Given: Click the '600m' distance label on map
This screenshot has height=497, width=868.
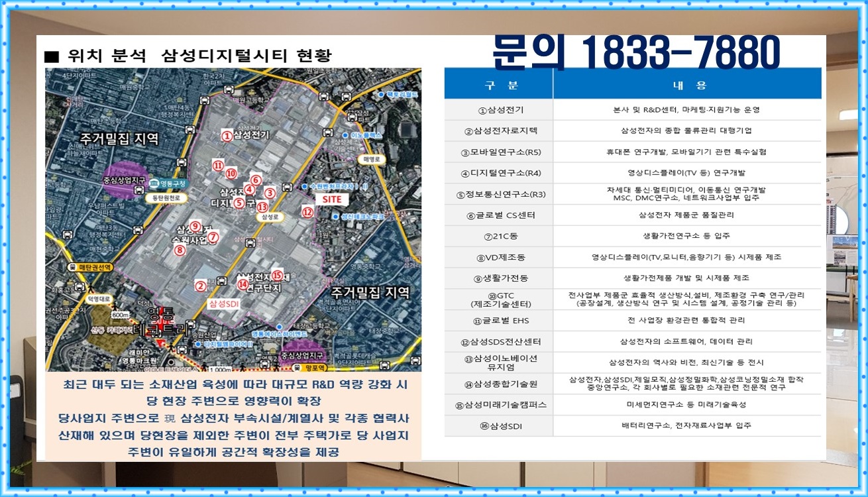Looking at the screenshot, I should pyautogui.click(x=121, y=315).
